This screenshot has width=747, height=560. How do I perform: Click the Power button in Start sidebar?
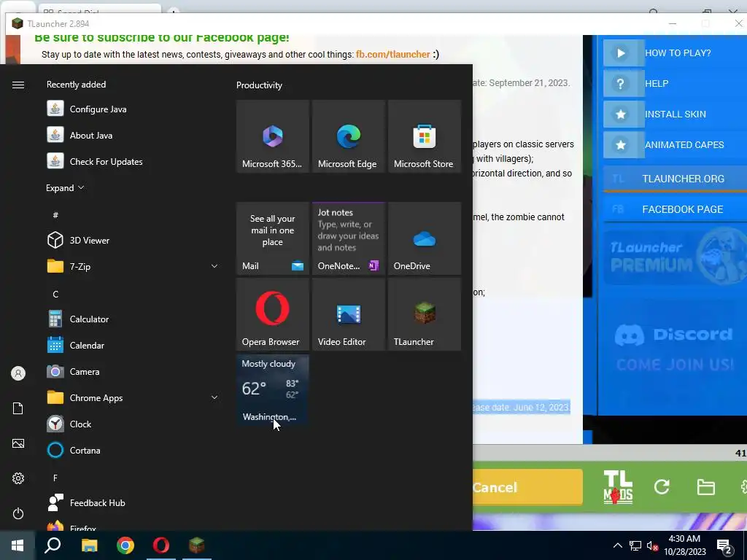pyautogui.click(x=18, y=513)
